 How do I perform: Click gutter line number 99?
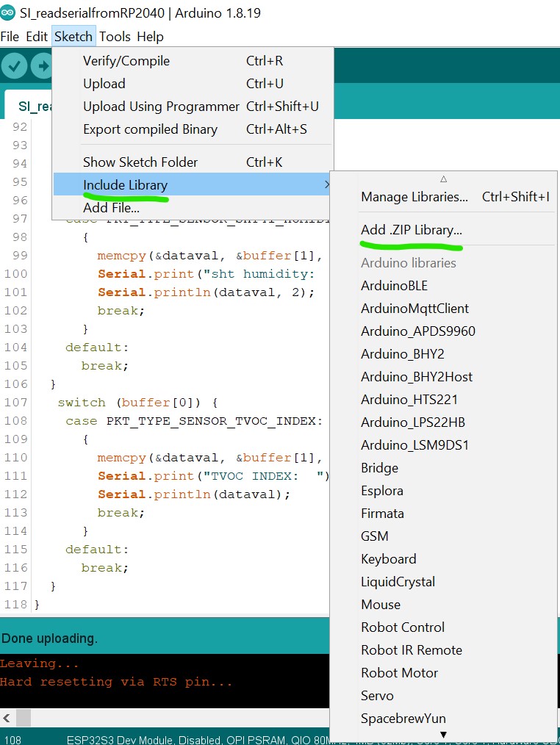[x=20, y=256]
